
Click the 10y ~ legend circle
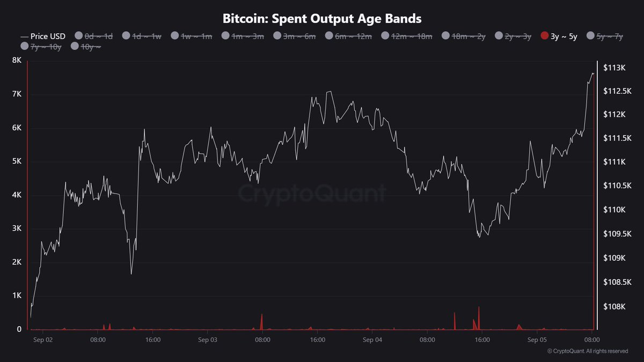click(x=74, y=47)
